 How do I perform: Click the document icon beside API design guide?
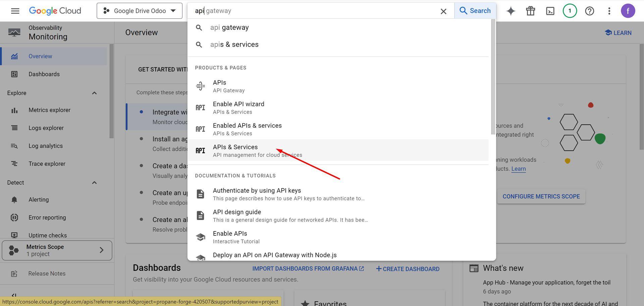(x=200, y=216)
